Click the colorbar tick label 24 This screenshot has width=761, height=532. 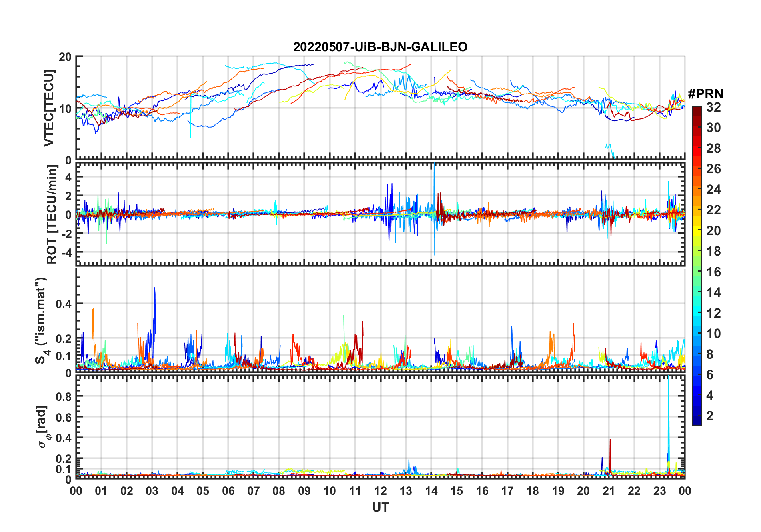(713, 190)
